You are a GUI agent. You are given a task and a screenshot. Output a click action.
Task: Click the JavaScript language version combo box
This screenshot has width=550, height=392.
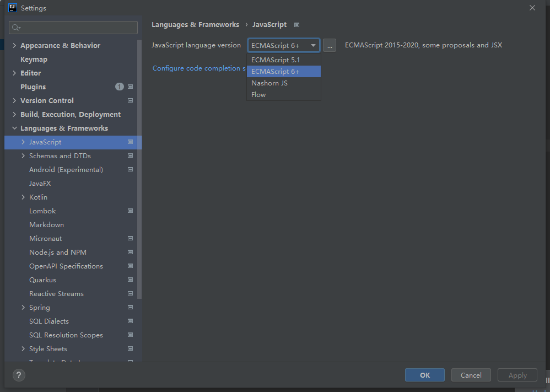(283, 45)
